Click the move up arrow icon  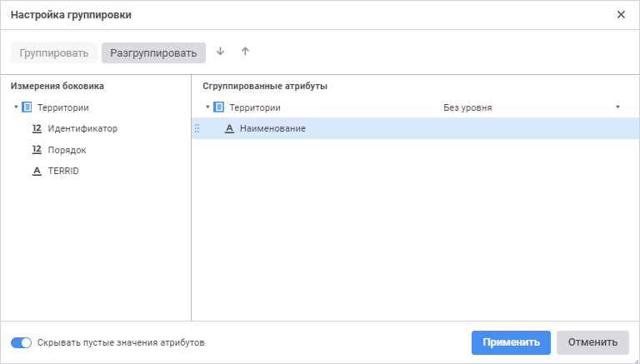click(245, 52)
